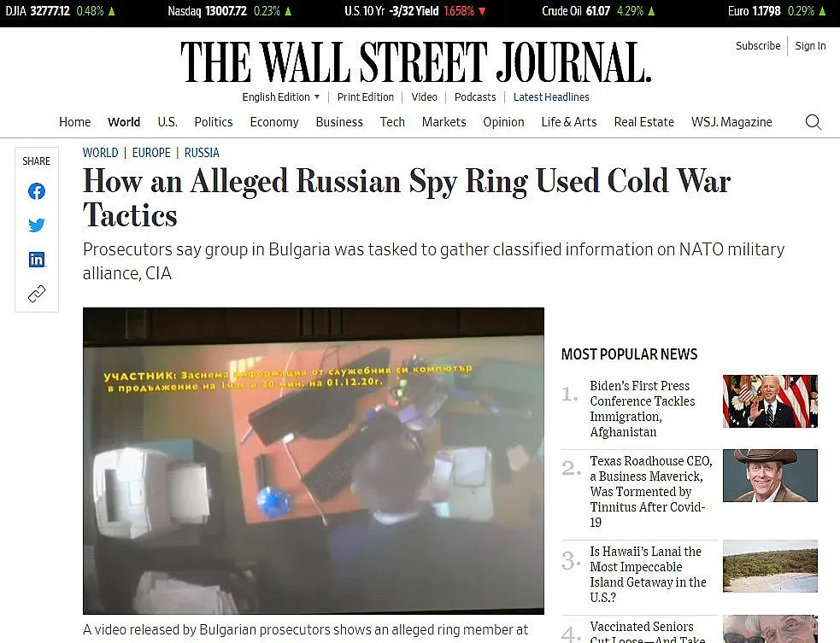Open the Latest Headlines link
Viewport: 840px width, 643px height.
[x=550, y=96]
